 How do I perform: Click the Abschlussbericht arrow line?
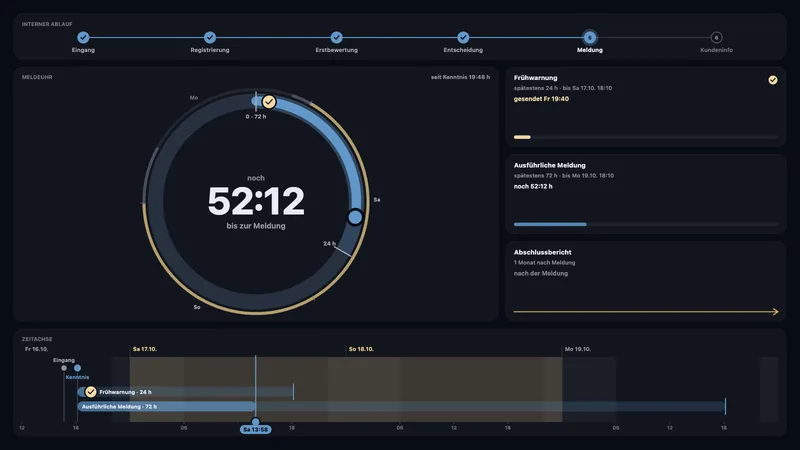(646, 311)
